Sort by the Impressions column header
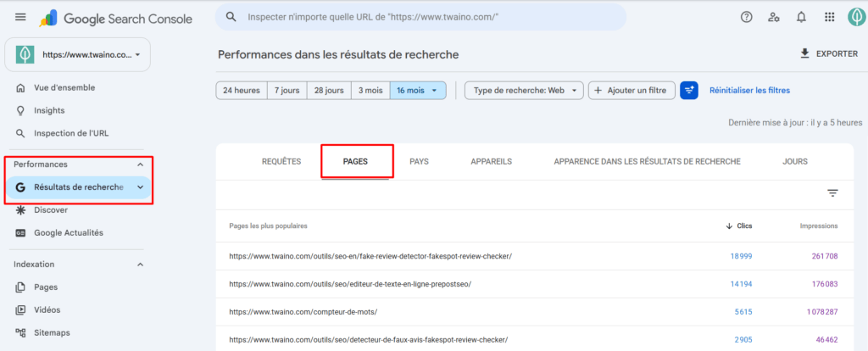This screenshot has height=351, width=868. (x=819, y=226)
